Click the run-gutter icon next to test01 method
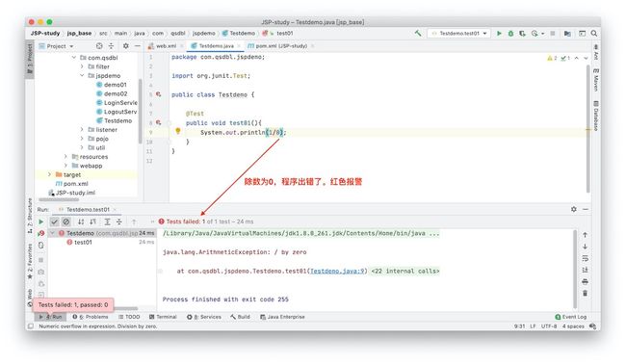 coord(159,122)
